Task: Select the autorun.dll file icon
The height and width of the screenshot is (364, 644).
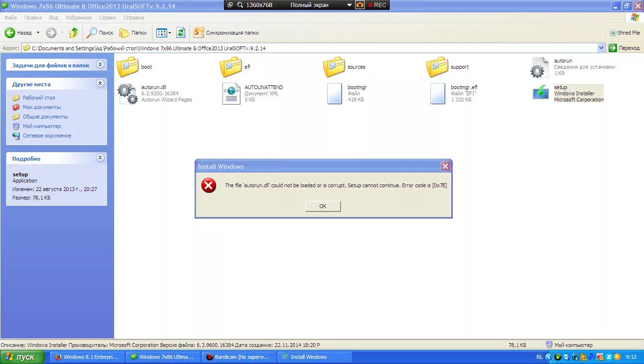Action: coord(127,93)
